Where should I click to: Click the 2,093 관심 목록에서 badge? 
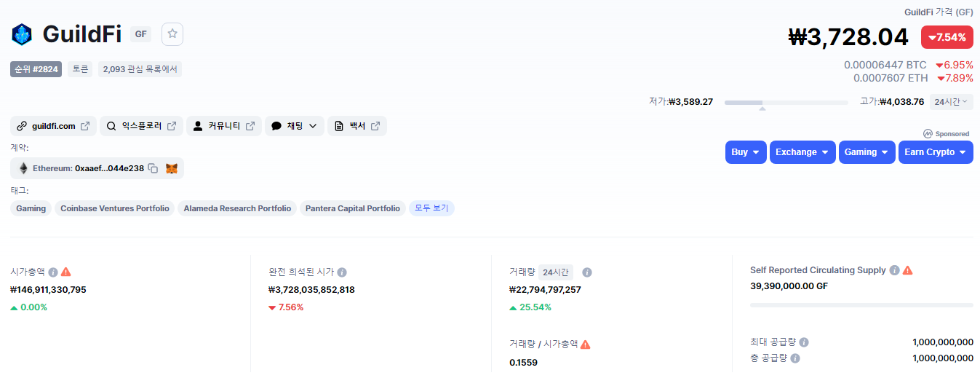coord(140,69)
